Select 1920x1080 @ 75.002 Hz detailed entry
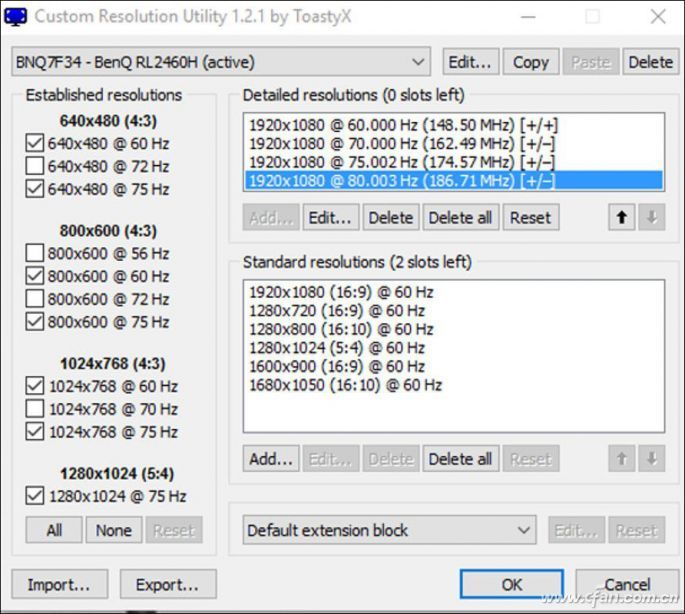Screen dimensions: 685x614 click(453, 162)
